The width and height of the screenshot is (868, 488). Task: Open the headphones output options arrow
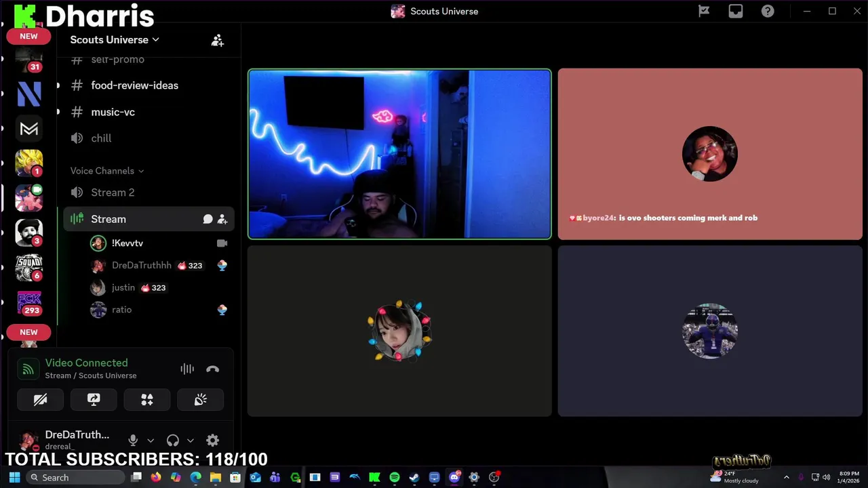pyautogui.click(x=191, y=441)
